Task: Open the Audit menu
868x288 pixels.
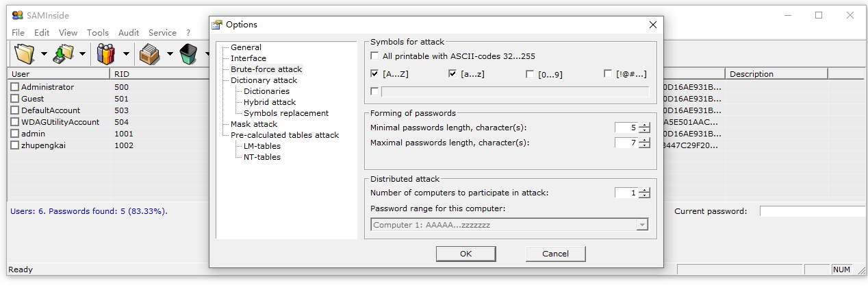Action: coord(129,33)
